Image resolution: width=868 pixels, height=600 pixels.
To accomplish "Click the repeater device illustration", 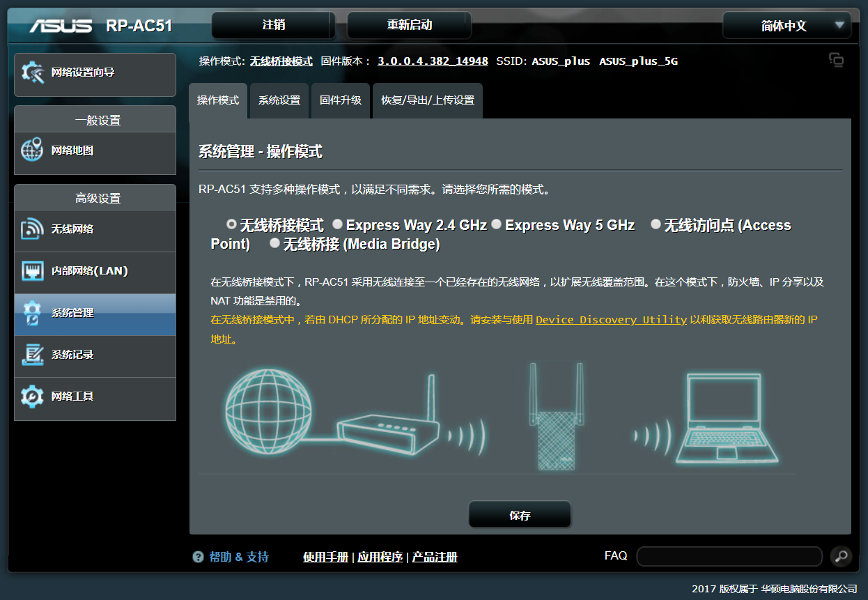I will coord(555,415).
